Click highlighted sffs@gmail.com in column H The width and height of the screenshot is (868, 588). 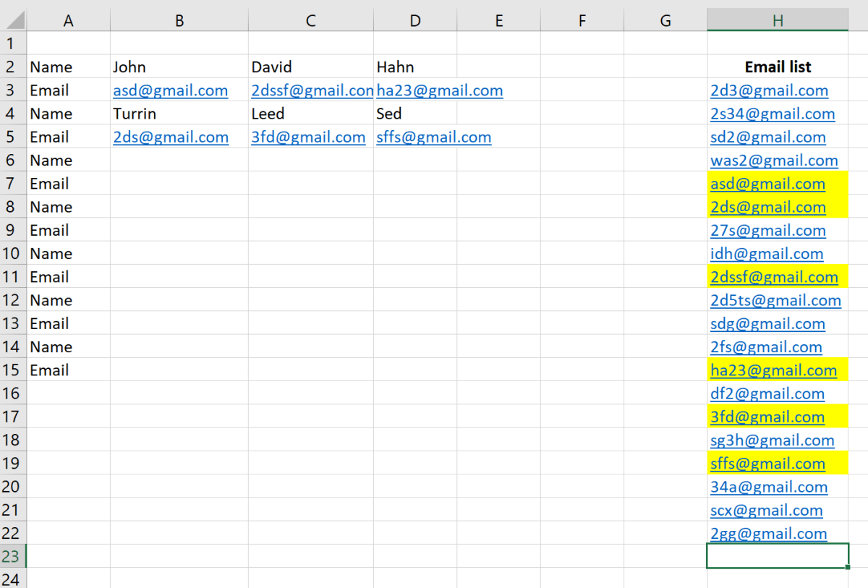coord(768,463)
